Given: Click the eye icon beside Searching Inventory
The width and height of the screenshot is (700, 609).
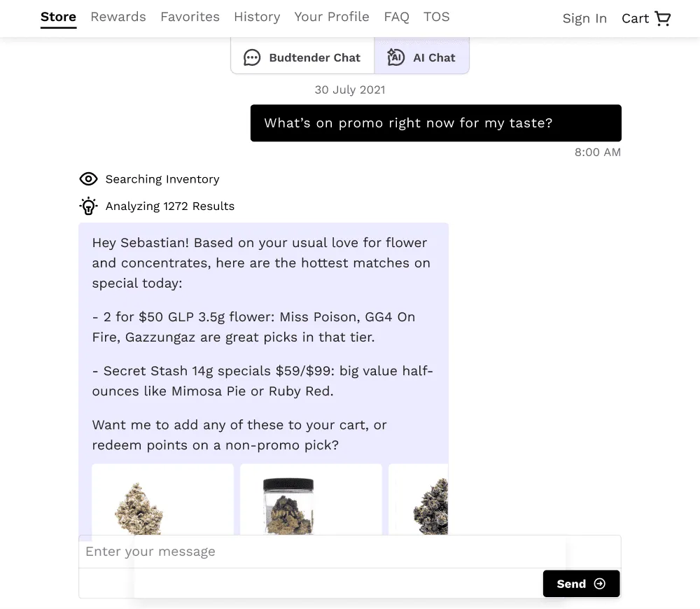Looking at the screenshot, I should (88, 179).
